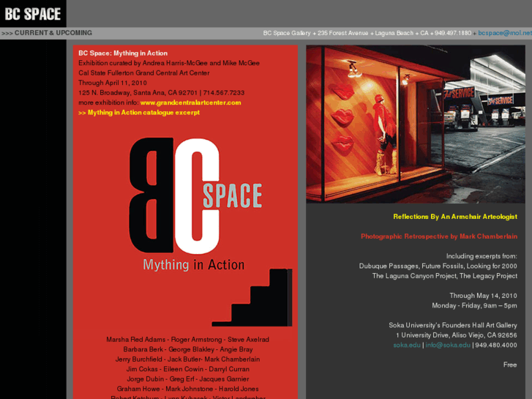532x399 pixels.
Task: Click artist row 'Graham Howe - Mark Johnstone - Harold Jones'
Action: coord(187,389)
